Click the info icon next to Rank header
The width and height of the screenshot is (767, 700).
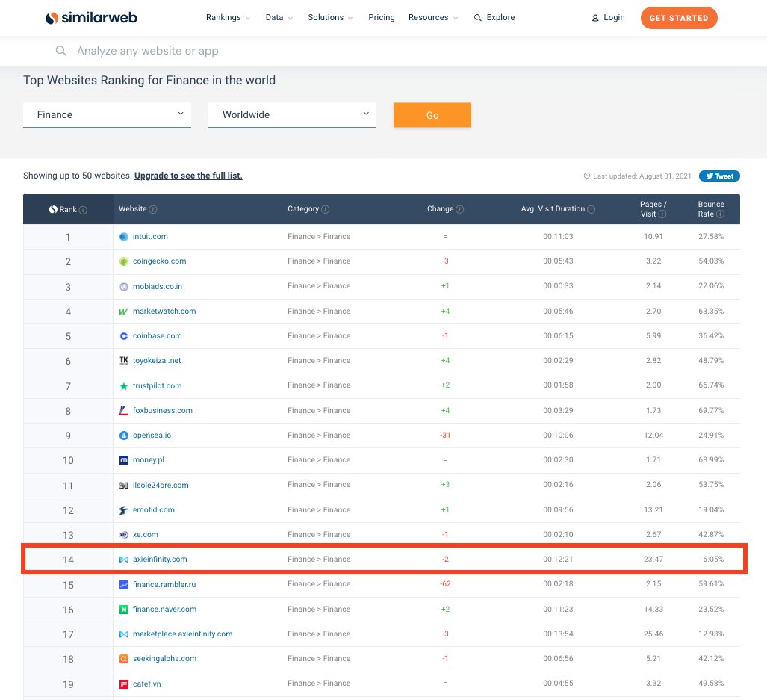83,210
